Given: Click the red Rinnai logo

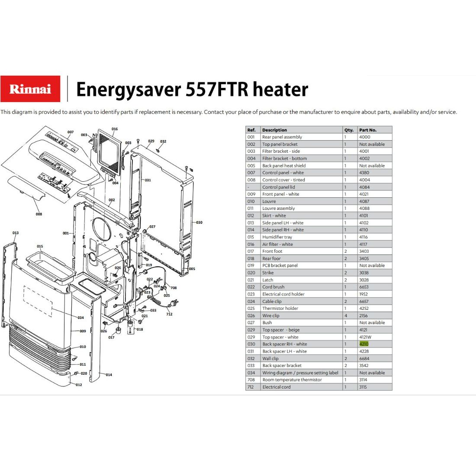Looking at the screenshot, I should click(x=30, y=89).
